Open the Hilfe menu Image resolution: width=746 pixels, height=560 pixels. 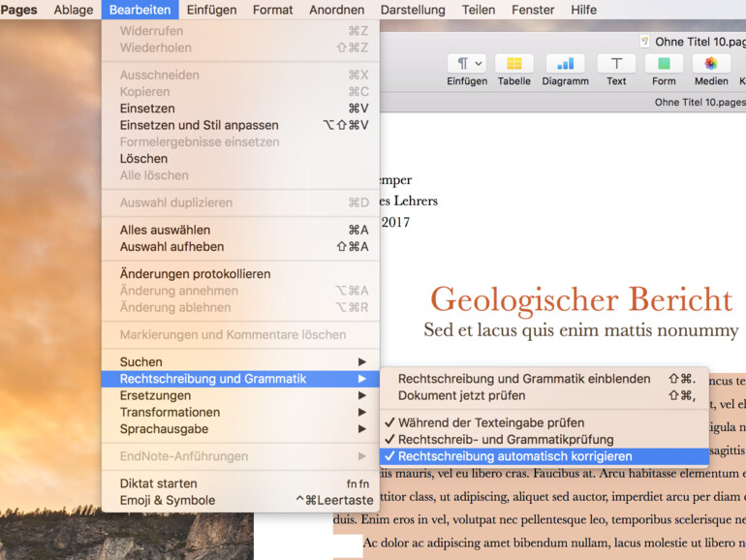point(584,10)
